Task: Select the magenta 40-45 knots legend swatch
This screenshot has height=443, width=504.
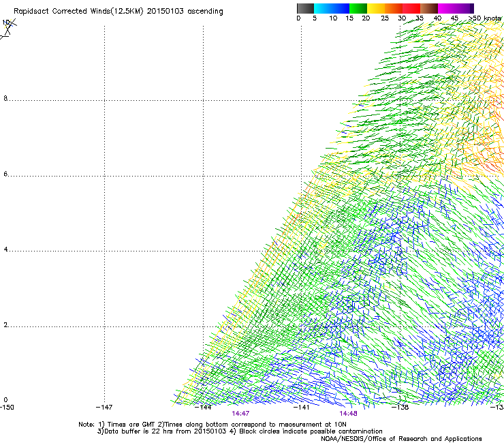Action: click(x=447, y=8)
